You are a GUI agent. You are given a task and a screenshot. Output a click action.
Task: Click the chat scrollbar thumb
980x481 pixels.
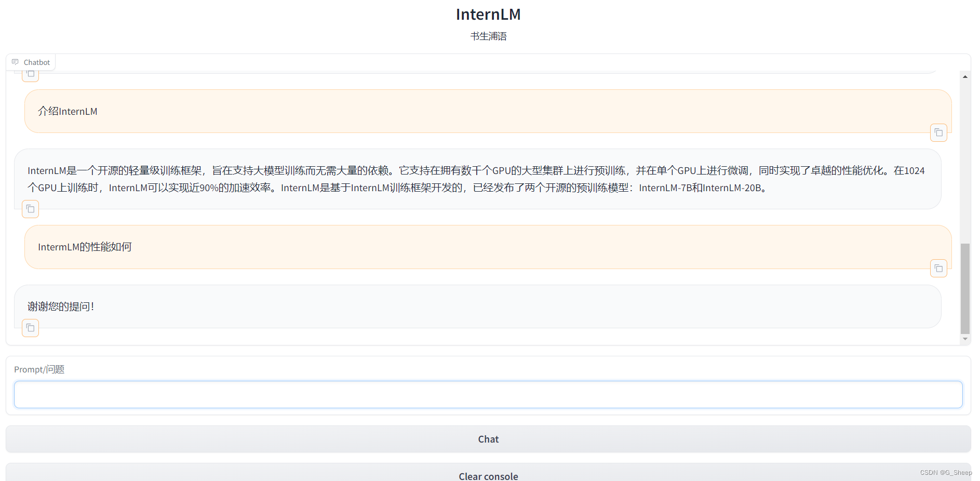[965, 288]
